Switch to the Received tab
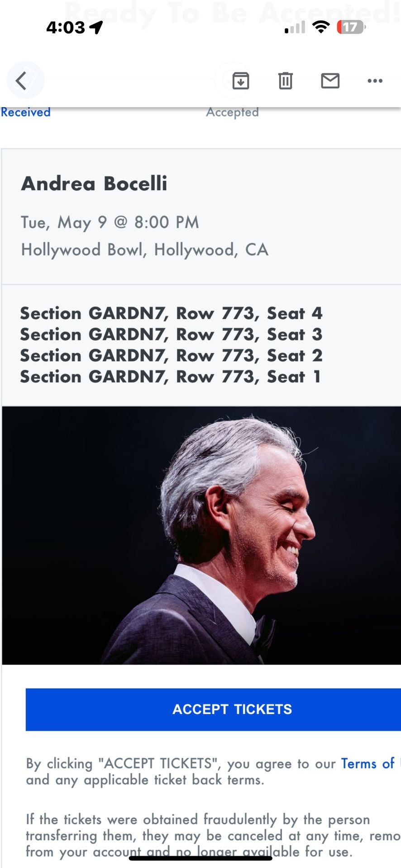Viewport: 401px width, 868px height. coord(26,112)
